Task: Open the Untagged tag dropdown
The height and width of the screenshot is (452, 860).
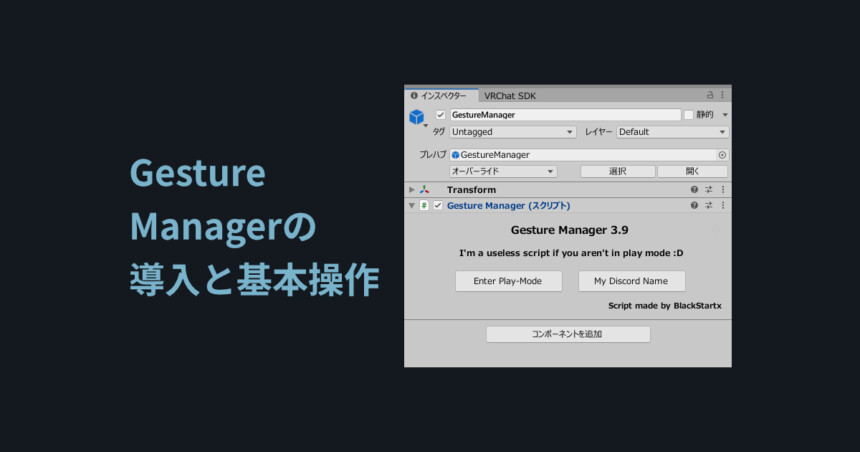Action: point(512,132)
